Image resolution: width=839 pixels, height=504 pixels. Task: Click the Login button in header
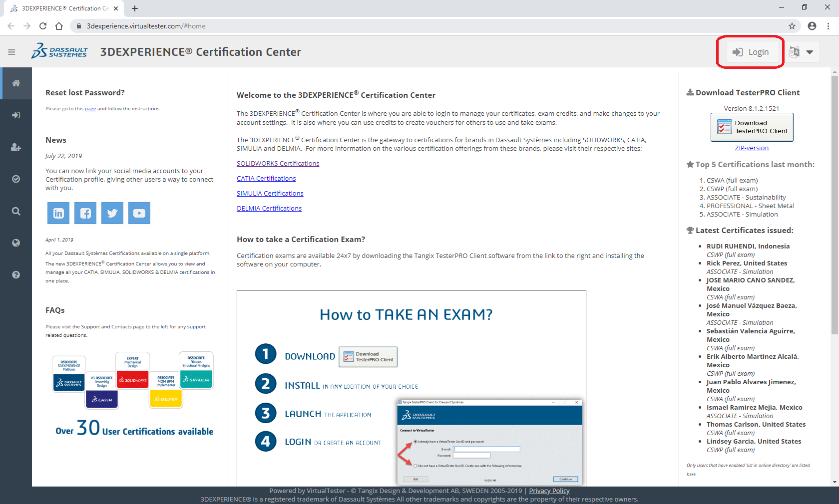751,52
